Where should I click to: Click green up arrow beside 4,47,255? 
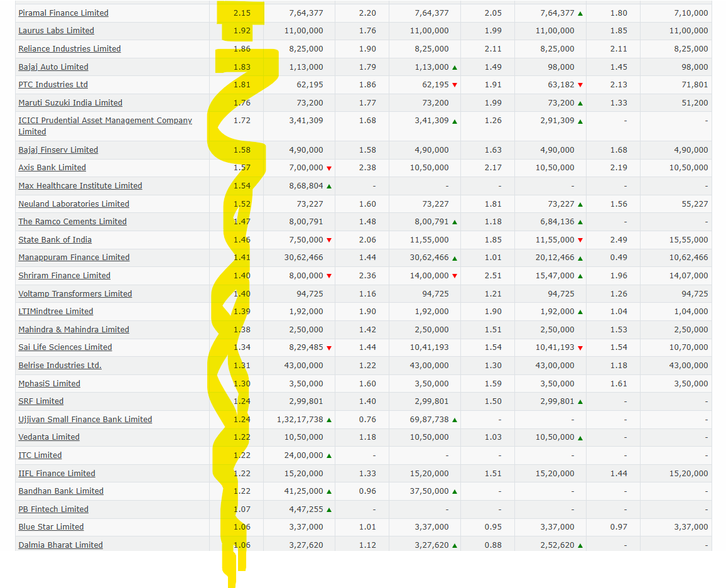[x=329, y=509]
